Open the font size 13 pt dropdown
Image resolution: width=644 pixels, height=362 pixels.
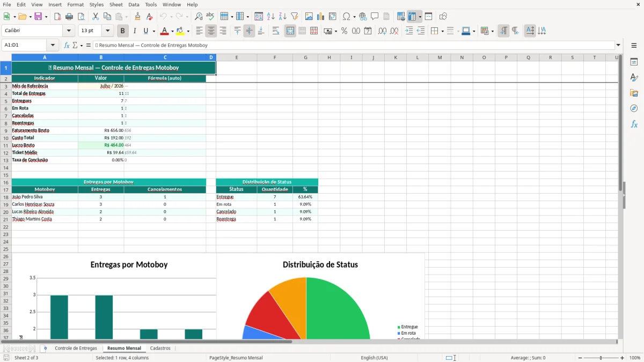108,31
